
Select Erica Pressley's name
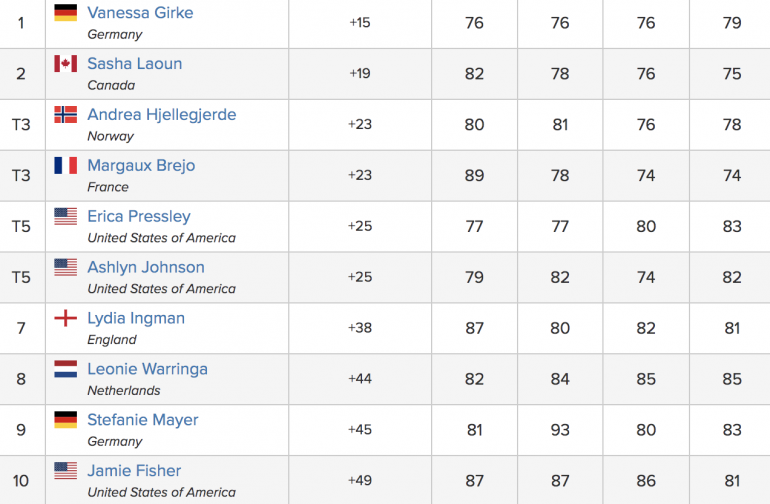139,217
